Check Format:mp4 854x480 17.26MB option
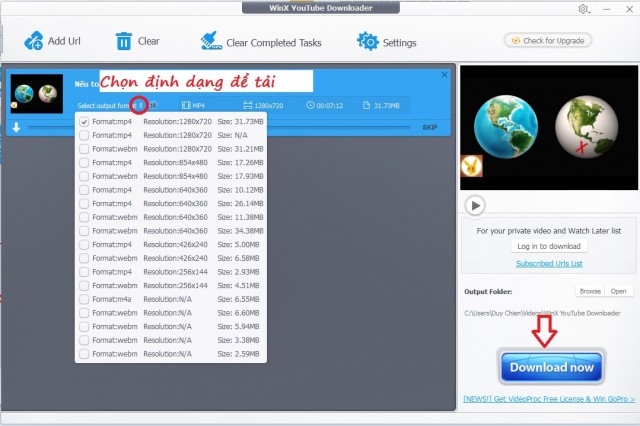Image resolution: width=640 pixels, height=426 pixels. 84,162
